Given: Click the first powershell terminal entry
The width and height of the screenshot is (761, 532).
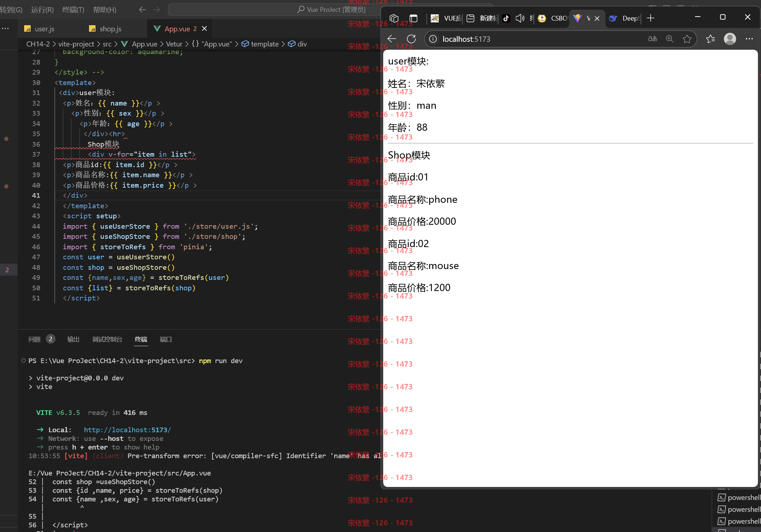Looking at the screenshot, I should pyautogui.click(x=739, y=497).
